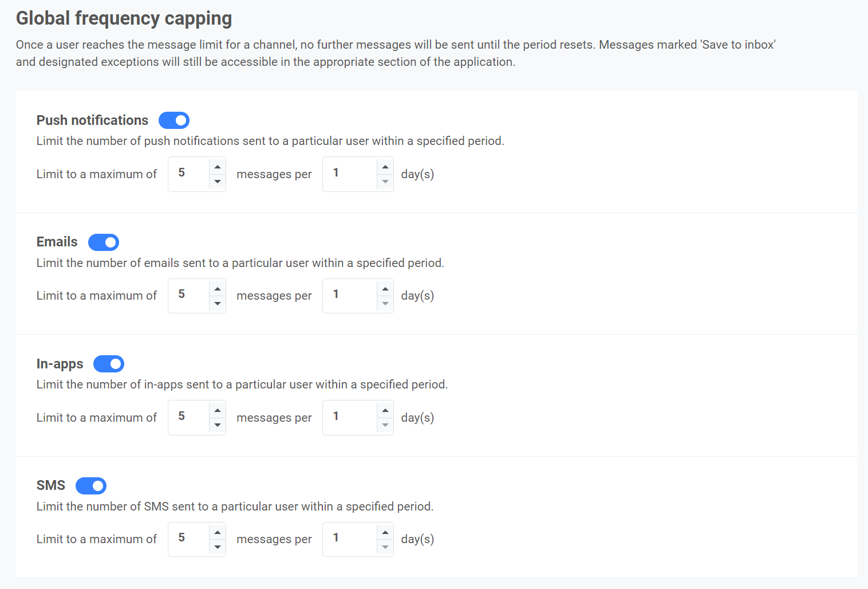This screenshot has height=589, width=868.
Task: Increase In-apps message limit with up arrow
Action: coord(218,410)
